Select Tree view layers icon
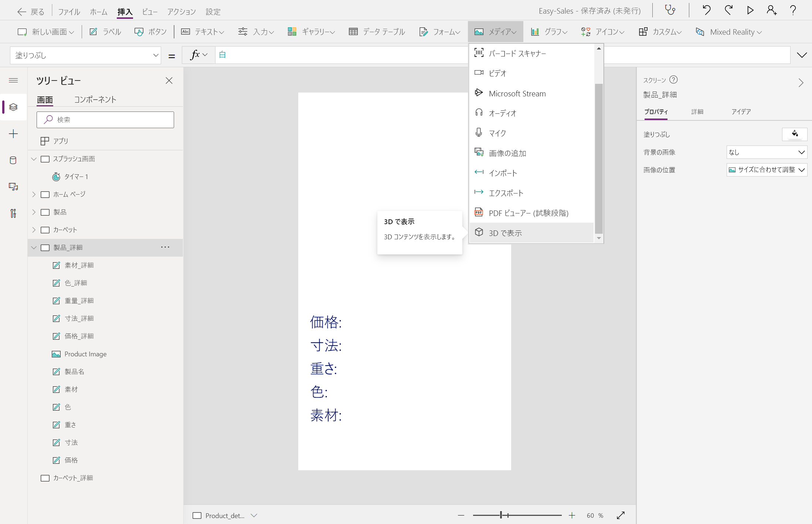Image resolution: width=812 pixels, height=524 pixels. (13, 107)
